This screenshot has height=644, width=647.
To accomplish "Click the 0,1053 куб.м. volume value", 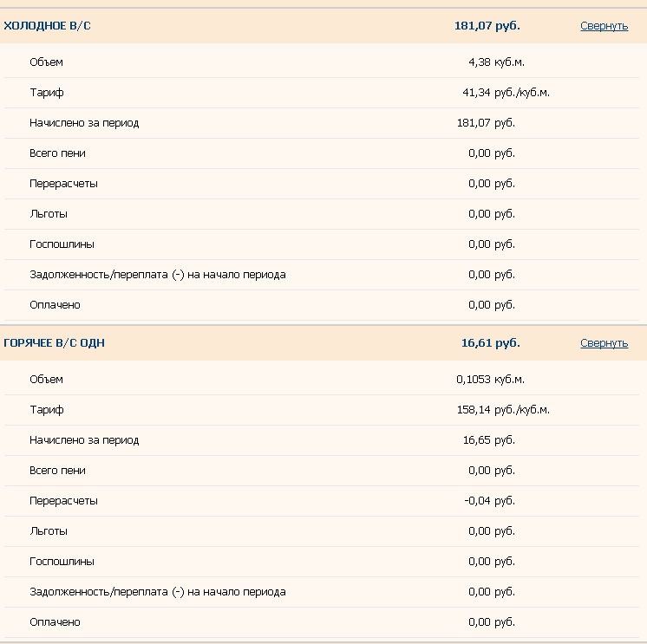I will point(490,380).
